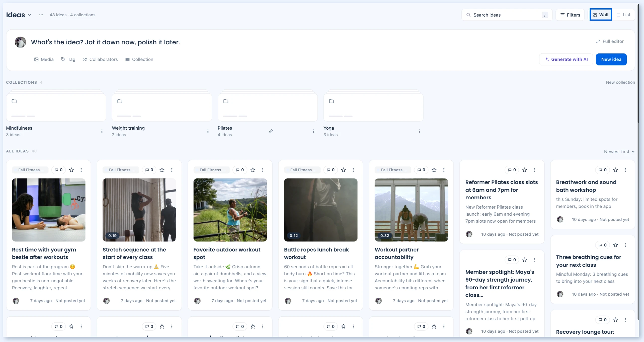Click the Ideas header ellipsis menu

coord(41,15)
